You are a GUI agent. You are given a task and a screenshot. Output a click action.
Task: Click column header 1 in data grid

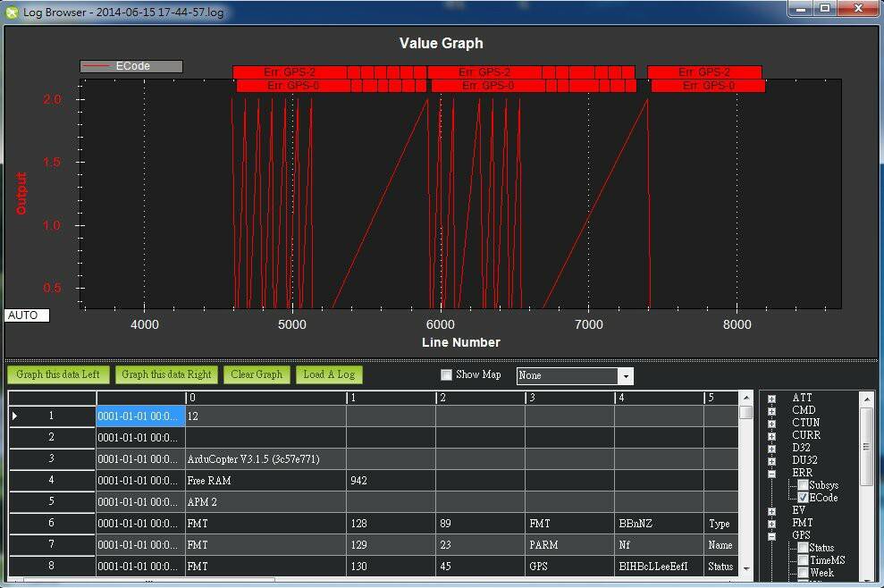pyautogui.click(x=391, y=398)
